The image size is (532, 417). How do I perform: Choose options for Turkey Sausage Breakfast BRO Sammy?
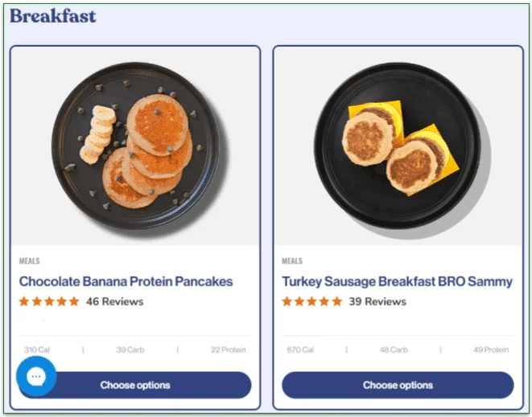398,385
